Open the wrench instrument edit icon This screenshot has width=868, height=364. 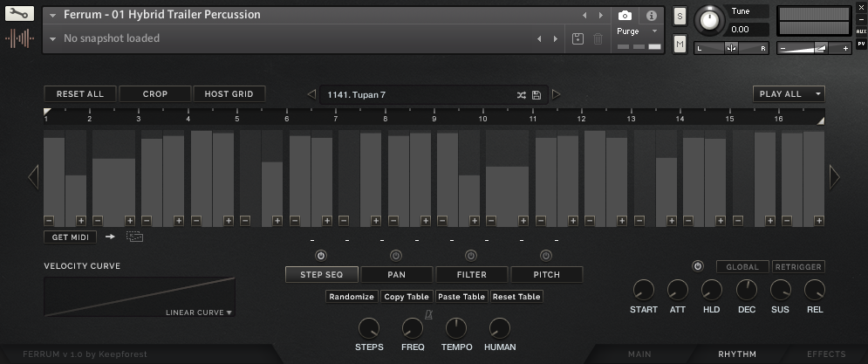[19, 15]
